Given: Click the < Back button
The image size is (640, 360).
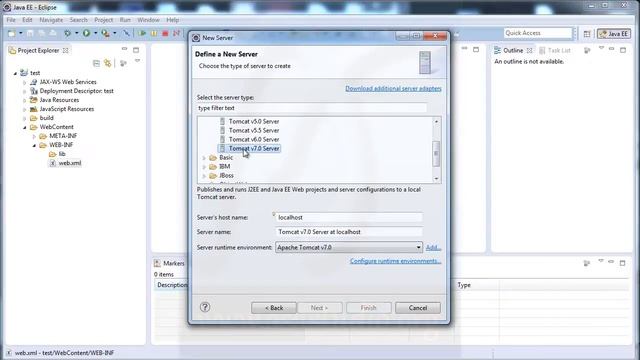Looking at the screenshot, I should 274,308.
